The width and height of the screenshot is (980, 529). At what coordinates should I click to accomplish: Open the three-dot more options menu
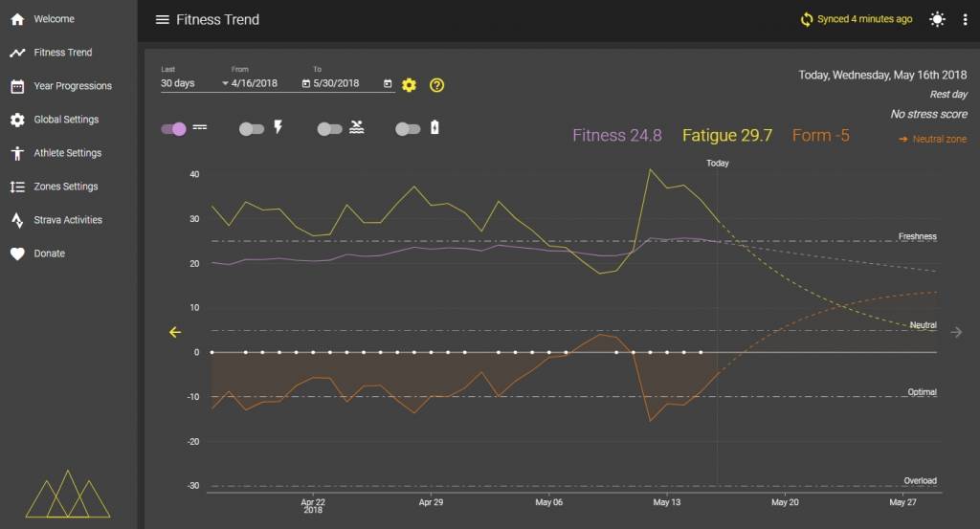click(x=965, y=19)
